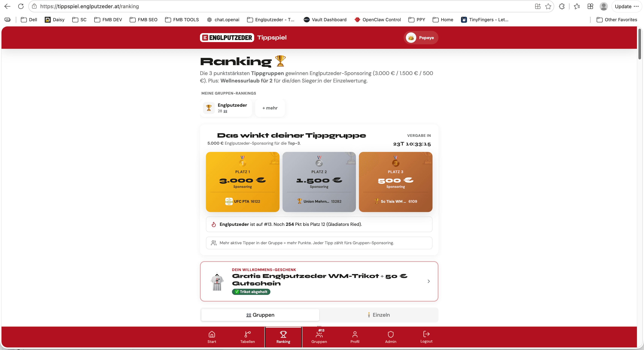
Task: Open the collections icon in toolbar
Action: [591, 7]
